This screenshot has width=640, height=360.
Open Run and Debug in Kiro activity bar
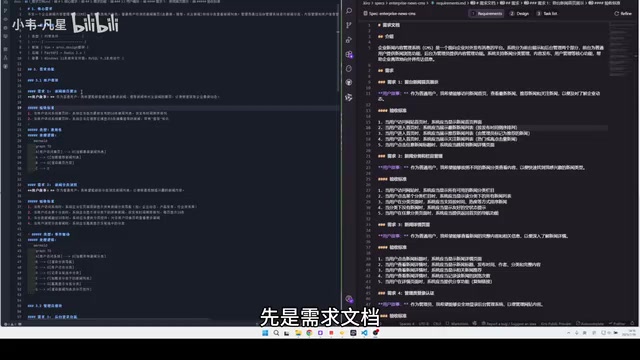tap(349, 40)
